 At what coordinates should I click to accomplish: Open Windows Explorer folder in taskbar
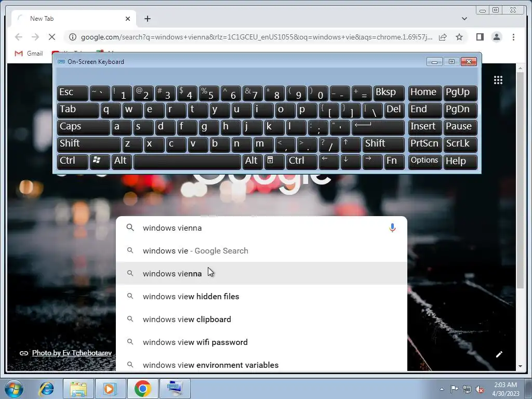point(78,389)
